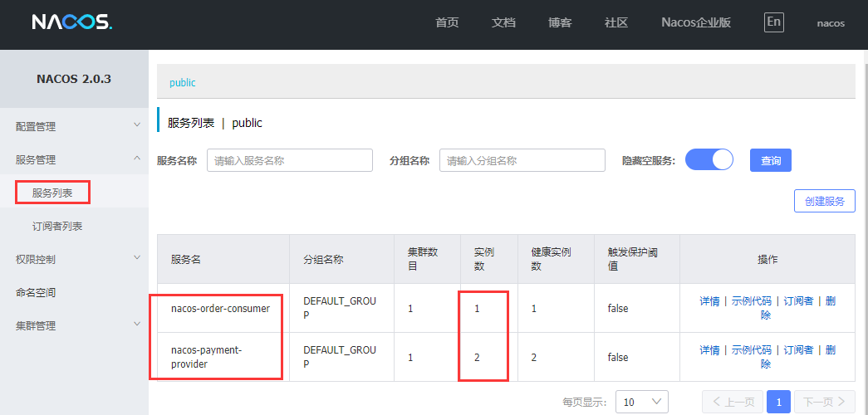
Task: Focus the 服务名称 input field
Action: tap(290, 160)
